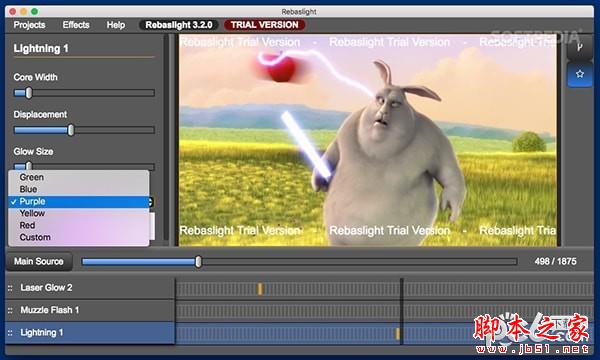This screenshot has width=600, height=360.
Task: Click the Core Width label
Action: pos(36,77)
